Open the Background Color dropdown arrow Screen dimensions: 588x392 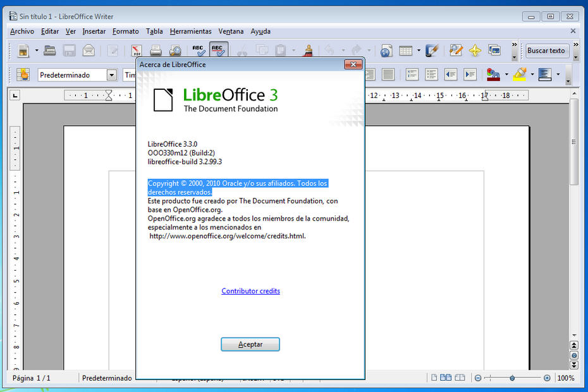[x=558, y=75]
